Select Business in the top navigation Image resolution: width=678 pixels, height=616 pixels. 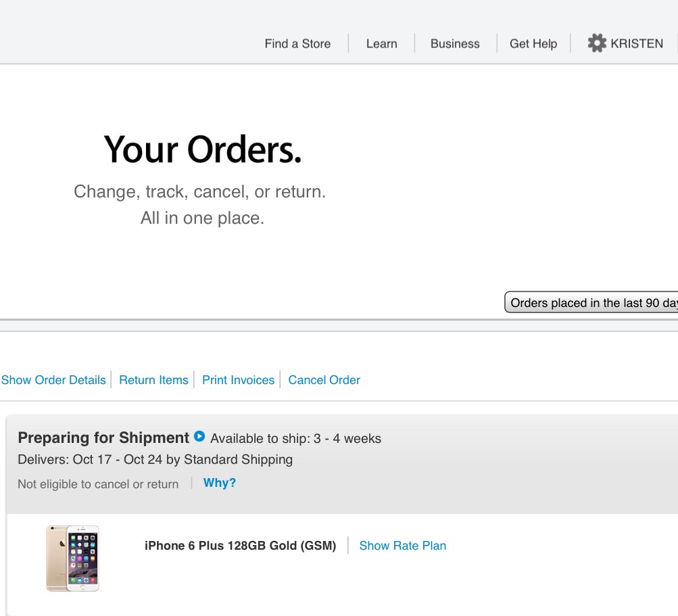(x=455, y=44)
